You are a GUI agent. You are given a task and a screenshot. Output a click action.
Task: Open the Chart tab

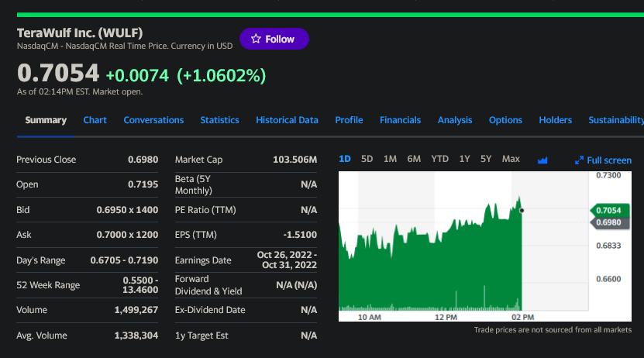(x=95, y=120)
